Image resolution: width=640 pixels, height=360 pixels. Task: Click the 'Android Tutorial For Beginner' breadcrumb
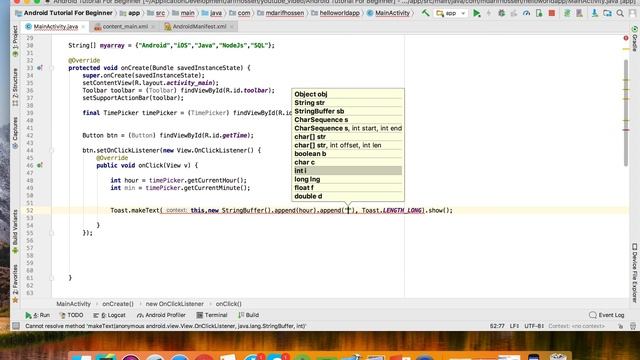pyautogui.click(x=64, y=13)
